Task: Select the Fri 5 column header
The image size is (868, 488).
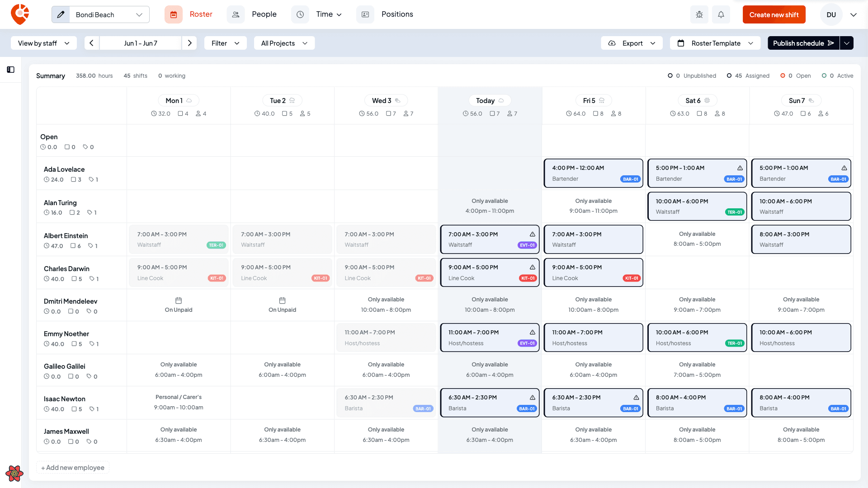Action: [x=594, y=100]
